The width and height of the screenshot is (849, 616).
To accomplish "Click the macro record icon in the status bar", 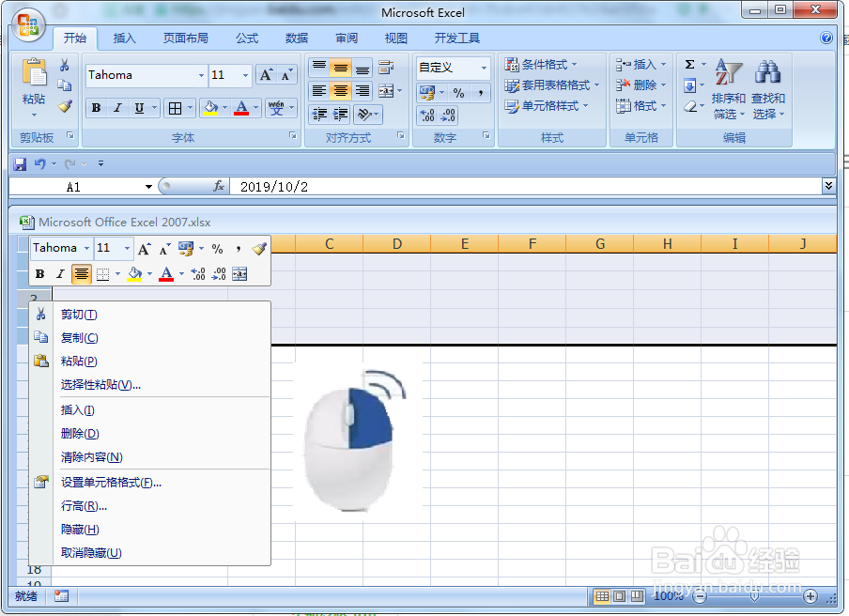I will (61, 596).
